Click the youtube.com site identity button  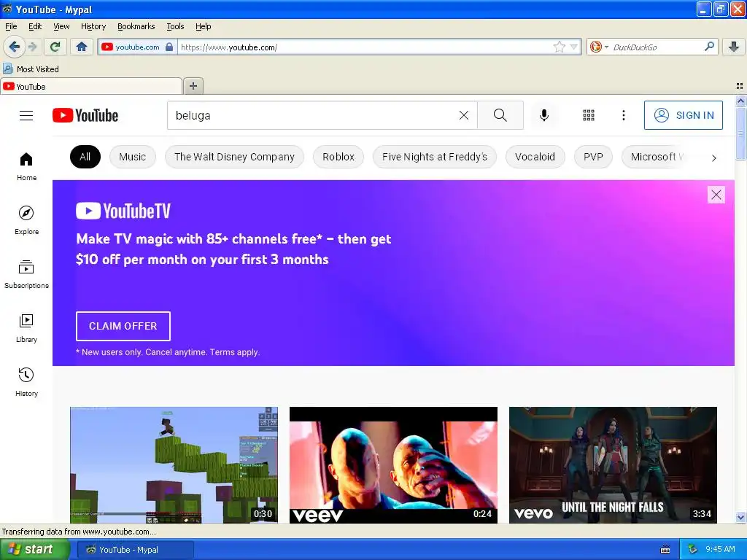coord(137,47)
